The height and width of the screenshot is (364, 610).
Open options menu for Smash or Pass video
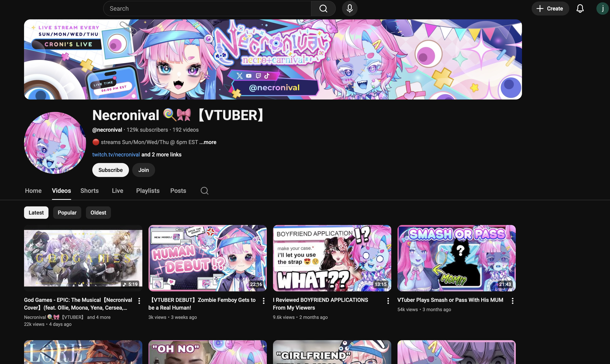point(512,301)
